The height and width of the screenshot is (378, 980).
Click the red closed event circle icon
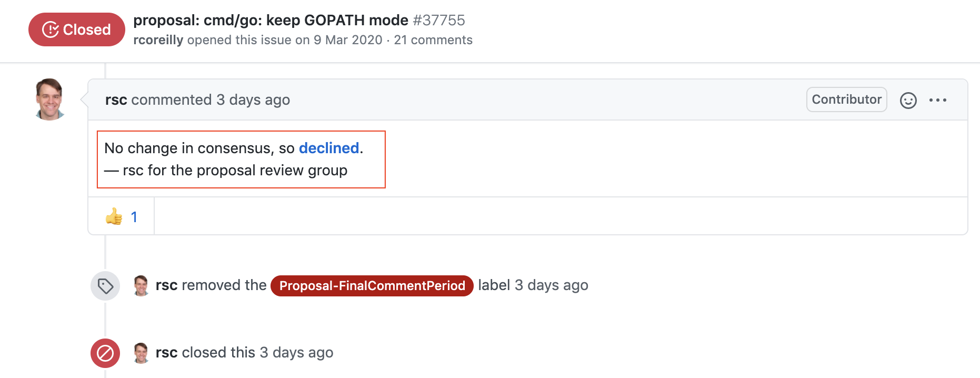[x=105, y=353]
